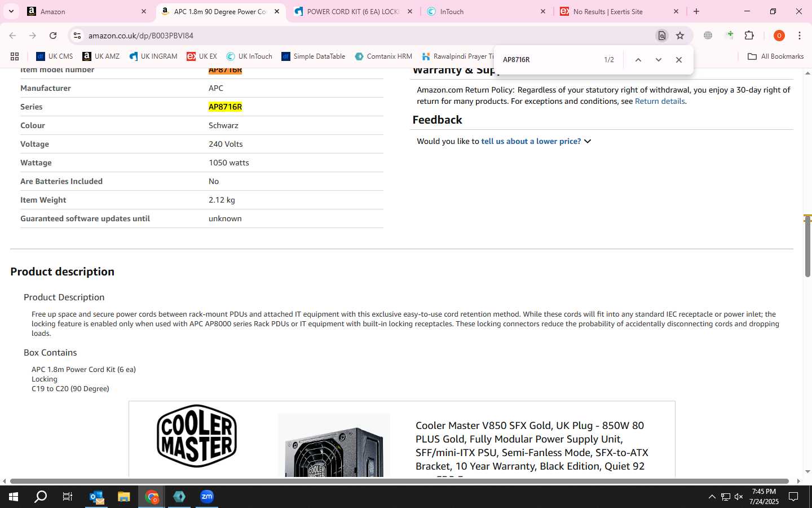The image size is (812, 508).
Task: Close the find bar
Action: [x=679, y=60]
